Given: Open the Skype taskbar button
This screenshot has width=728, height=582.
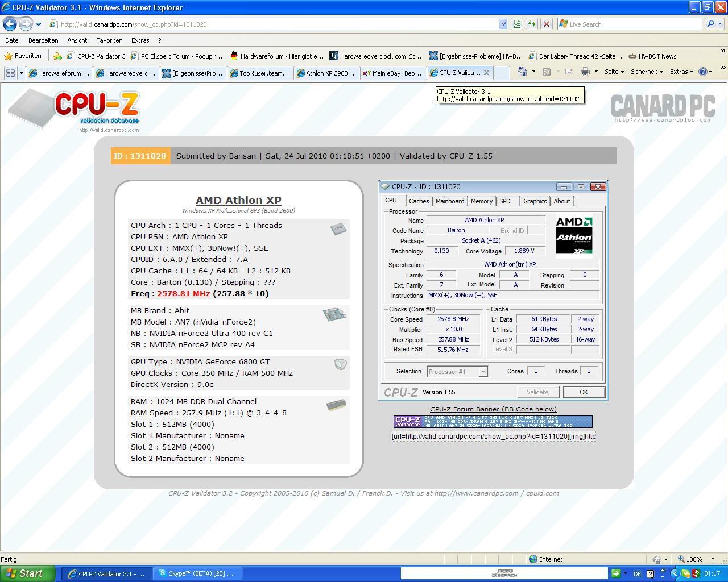Looking at the screenshot, I should coord(198,573).
